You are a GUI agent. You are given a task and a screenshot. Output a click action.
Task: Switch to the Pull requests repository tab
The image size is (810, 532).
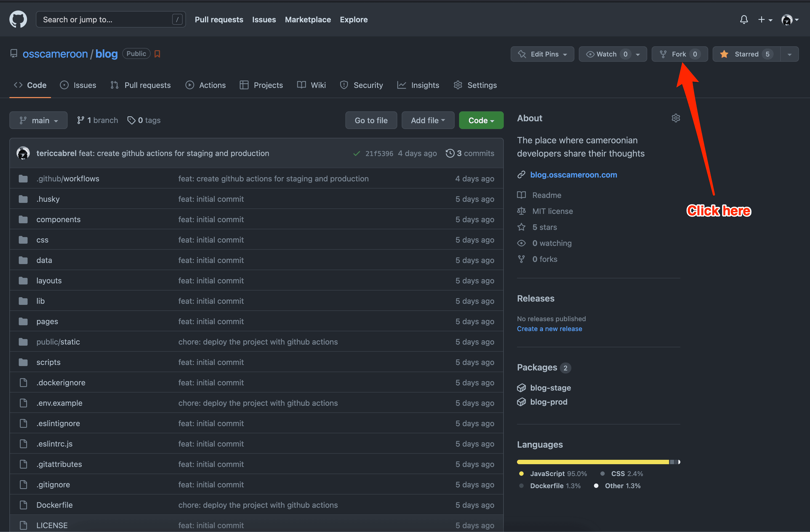[140, 85]
